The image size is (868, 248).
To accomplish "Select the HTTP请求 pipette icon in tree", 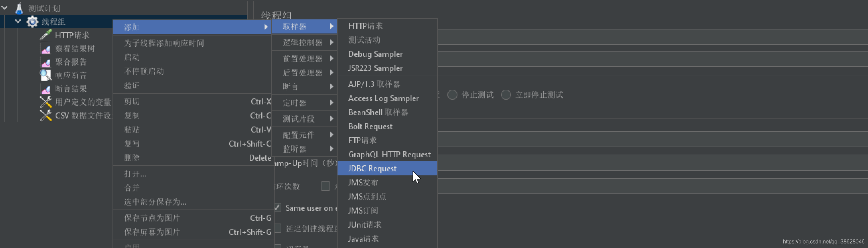I will tap(46, 35).
